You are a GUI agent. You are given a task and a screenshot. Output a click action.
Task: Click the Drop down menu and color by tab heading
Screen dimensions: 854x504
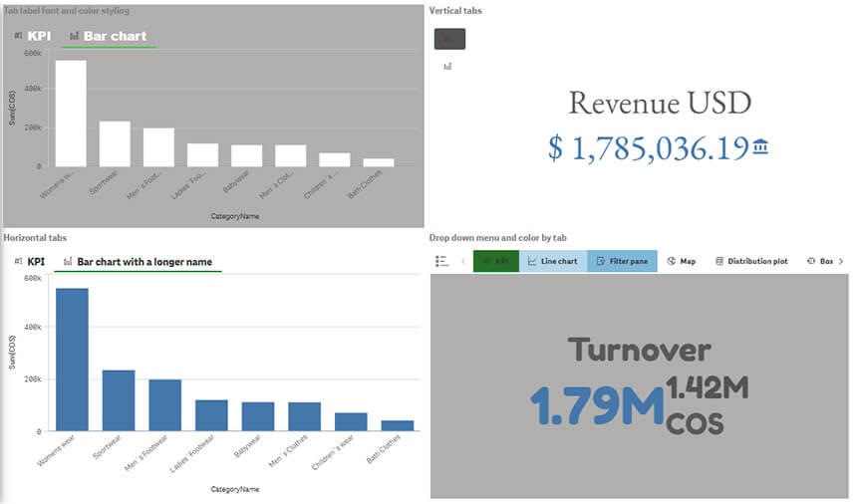(498, 238)
